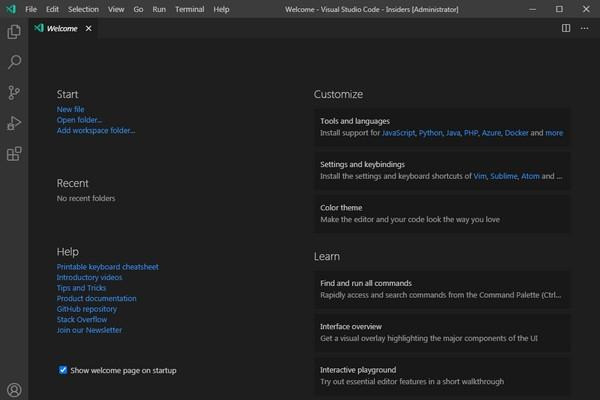The width and height of the screenshot is (600, 400).
Task: Open the Help menu
Action: point(221,9)
